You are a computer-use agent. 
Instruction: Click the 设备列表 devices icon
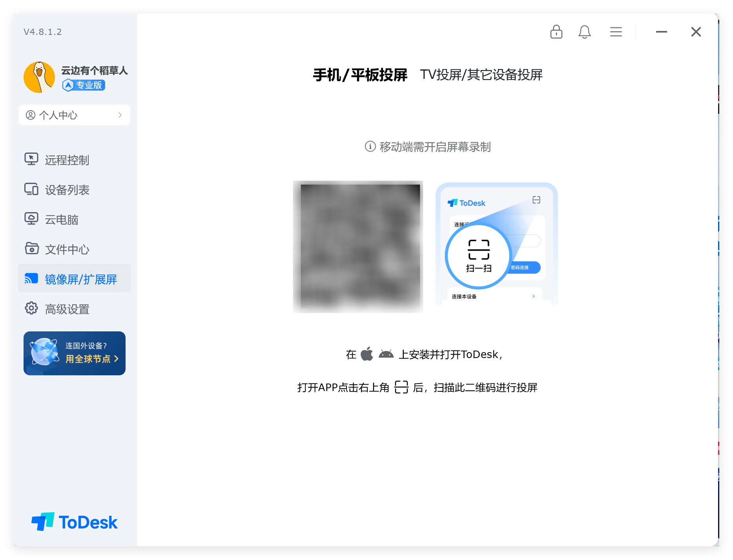pyautogui.click(x=31, y=189)
